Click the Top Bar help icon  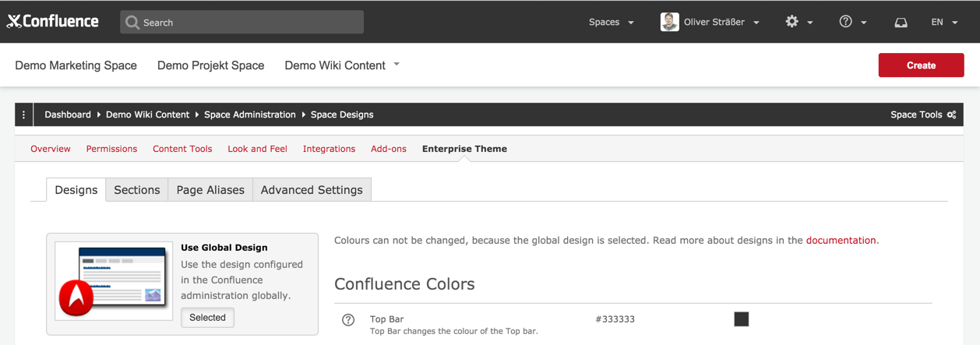[x=348, y=319]
